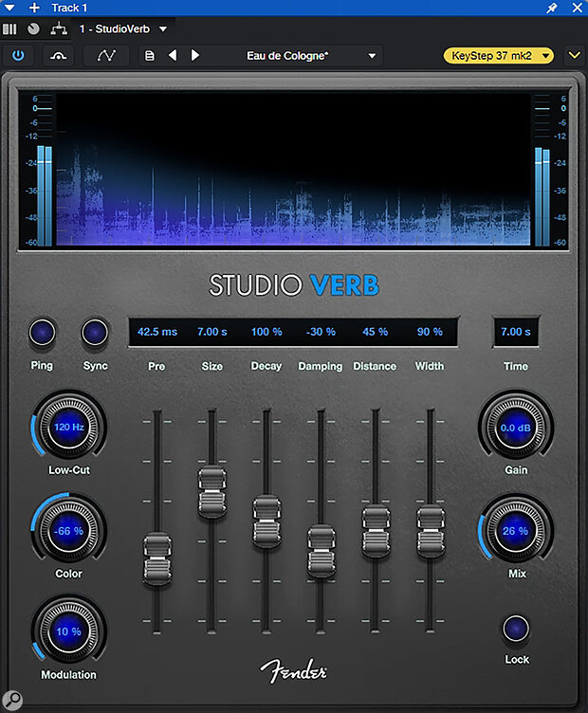Toggle the Lock button
588x713 pixels.
[x=516, y=629]
